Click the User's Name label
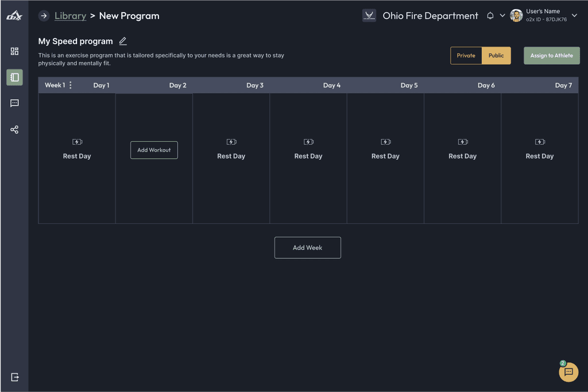Image resolution: width=588 pixels, height=392 pixels. tap(543, 11)
